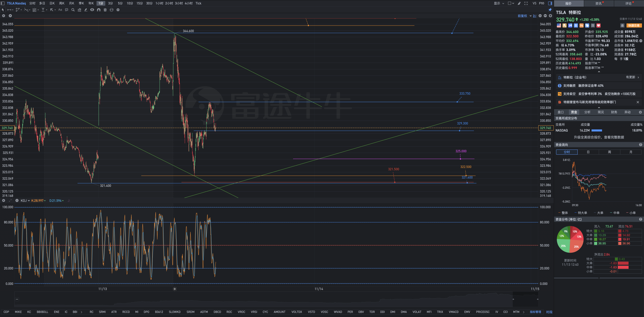Open 特斯拉 (企业号) updates link
This screenshot has height=317, width=644.
599,77
